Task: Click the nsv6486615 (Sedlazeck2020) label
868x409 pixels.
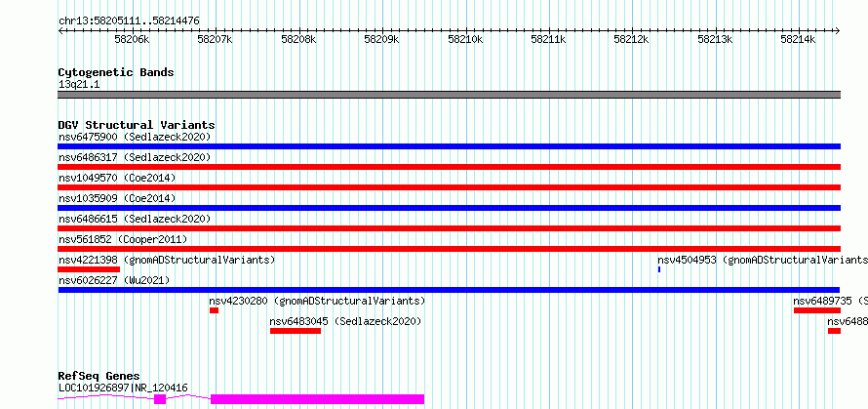Action: [135, 219]
